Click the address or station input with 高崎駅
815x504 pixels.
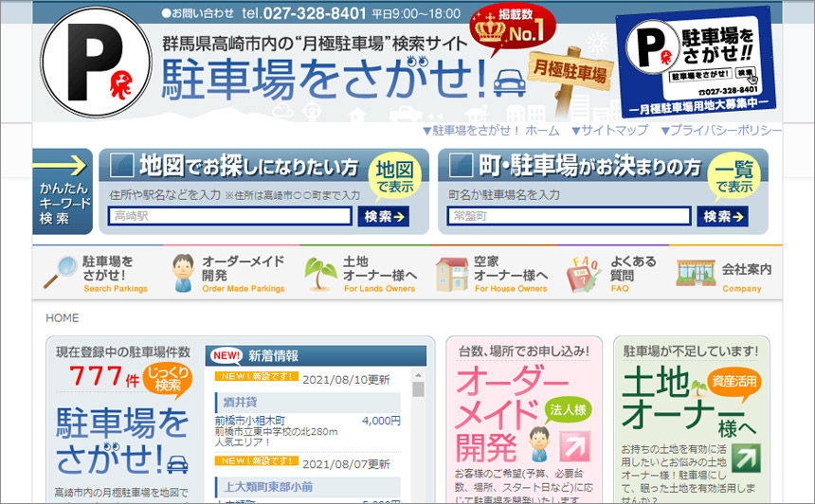click(x=230, y=216)
